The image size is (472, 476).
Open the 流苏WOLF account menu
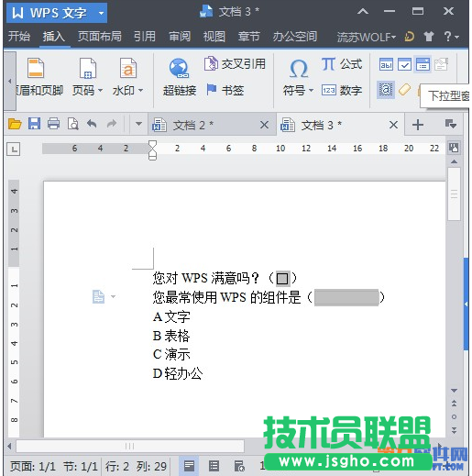click(367, 37)
